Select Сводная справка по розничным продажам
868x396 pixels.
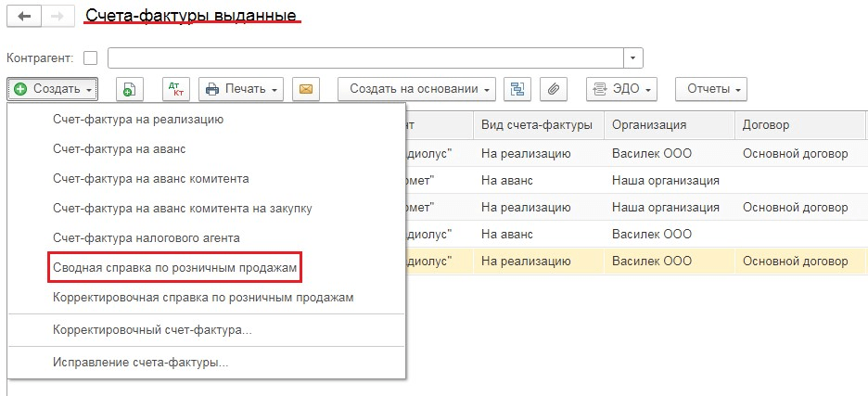click(175, 267)
